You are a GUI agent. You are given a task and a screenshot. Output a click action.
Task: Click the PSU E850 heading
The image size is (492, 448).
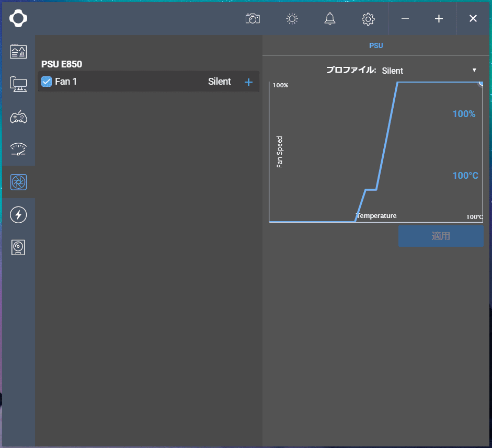click(x=62, y=64)
